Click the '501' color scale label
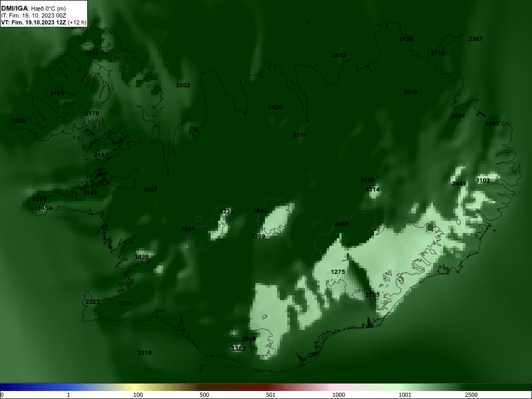The image size is (532, 399). (271, 395)
